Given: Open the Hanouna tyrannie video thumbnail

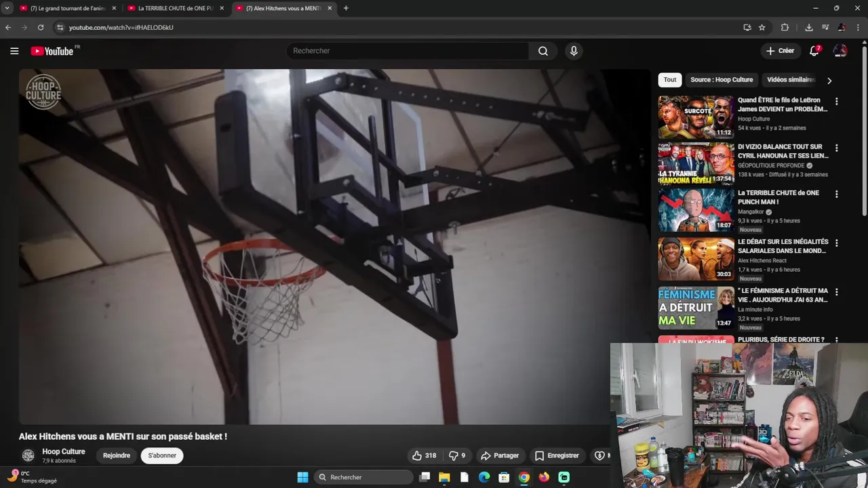Looking at the screenshot, I should (x=696, y=163).
